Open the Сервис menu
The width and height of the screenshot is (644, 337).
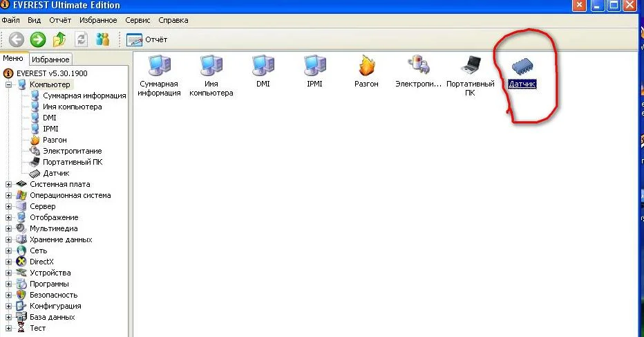[x=138, y=20]
